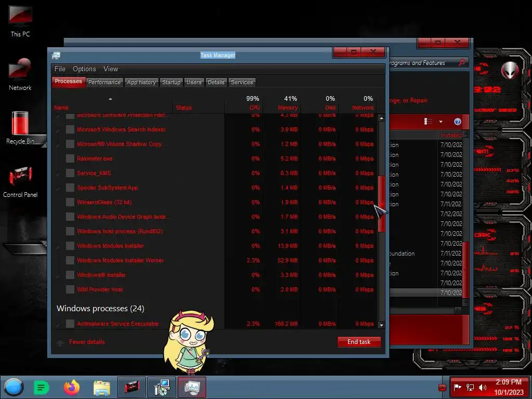
Task: Switch to the Services tab
Action: coord(242,82)
